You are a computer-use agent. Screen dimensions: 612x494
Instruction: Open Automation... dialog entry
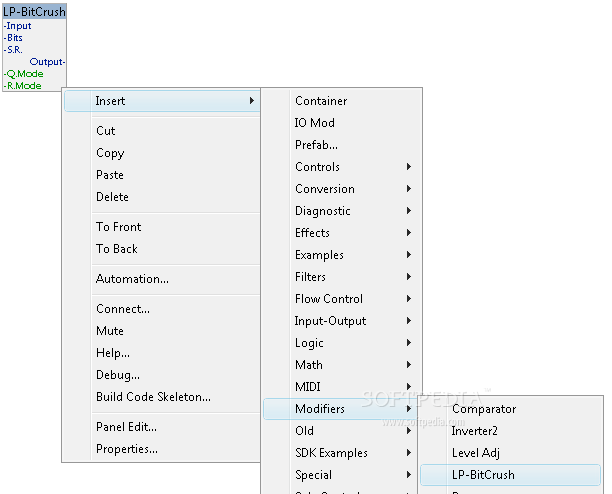pos(162,279)
